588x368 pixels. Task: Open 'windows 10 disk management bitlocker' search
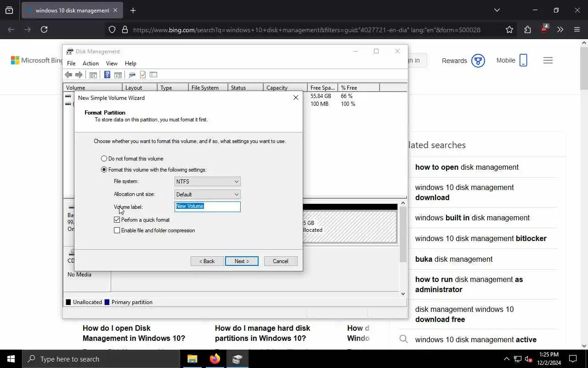click(x=481, y=239)
